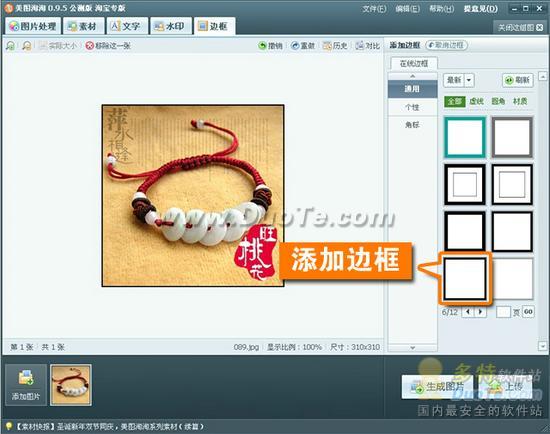Remove this image with 移除这一张

tap(108, 46)
